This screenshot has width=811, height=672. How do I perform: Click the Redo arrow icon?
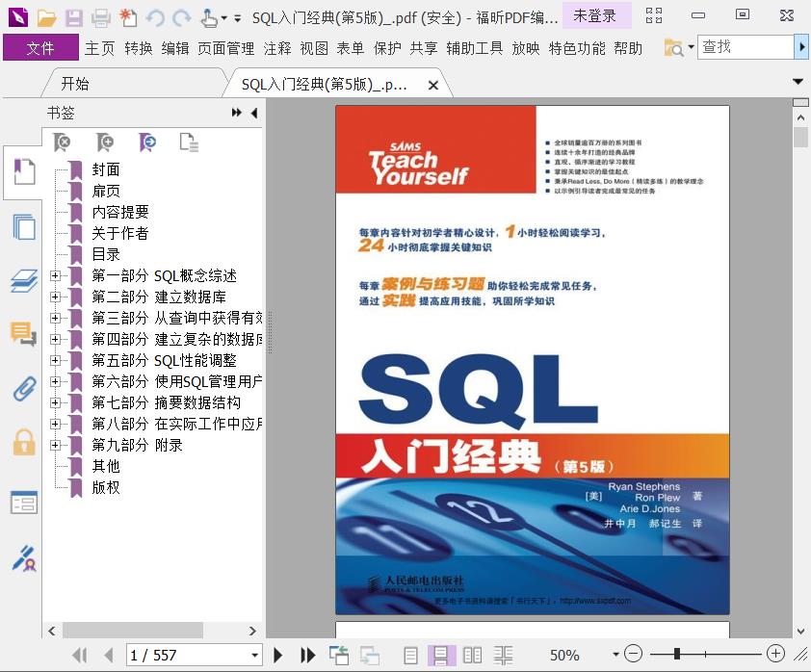181,18
